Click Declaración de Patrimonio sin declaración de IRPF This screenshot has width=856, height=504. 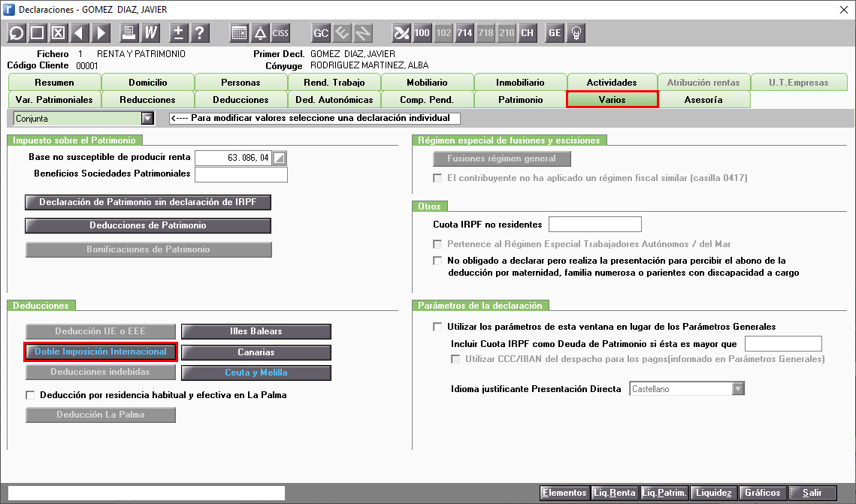tap(148, 202)
